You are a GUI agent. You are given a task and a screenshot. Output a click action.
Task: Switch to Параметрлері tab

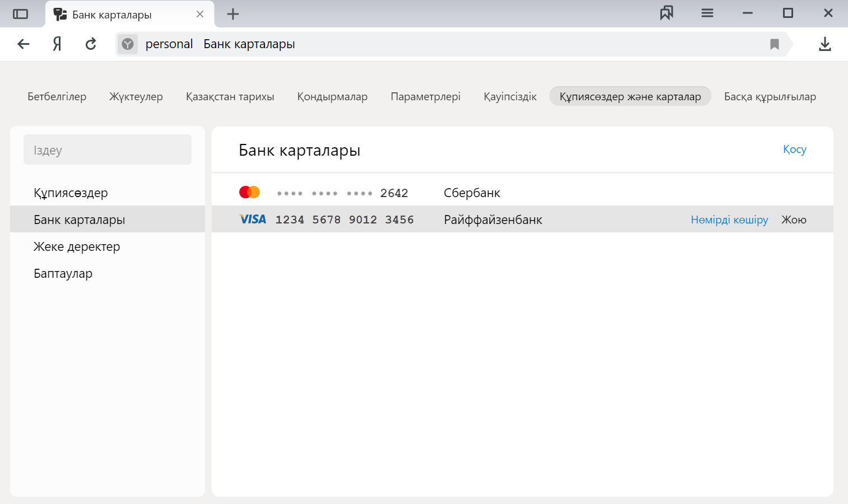[426, 96]
